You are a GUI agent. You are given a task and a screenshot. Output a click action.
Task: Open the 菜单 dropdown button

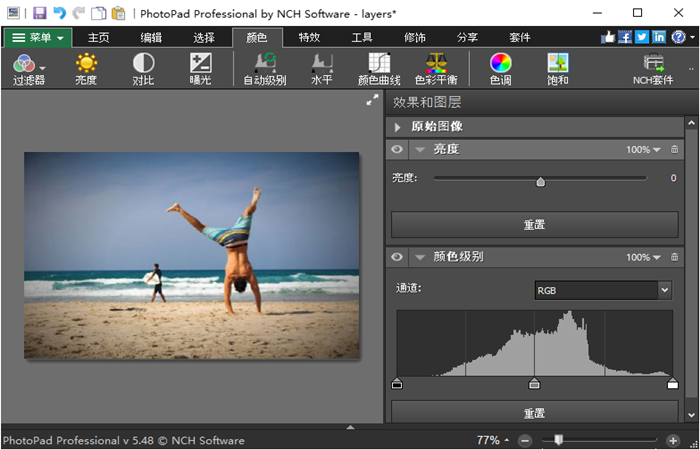(37, 37)
